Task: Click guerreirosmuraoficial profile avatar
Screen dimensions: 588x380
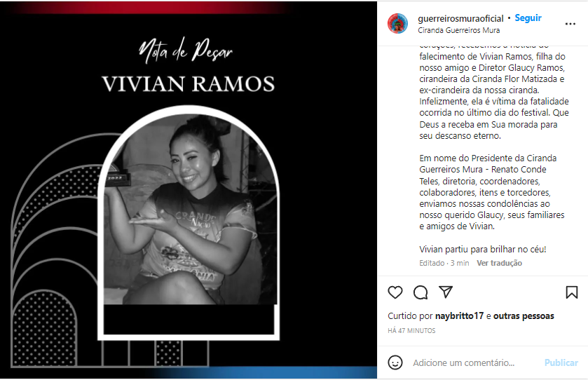Action: (397, 24)
